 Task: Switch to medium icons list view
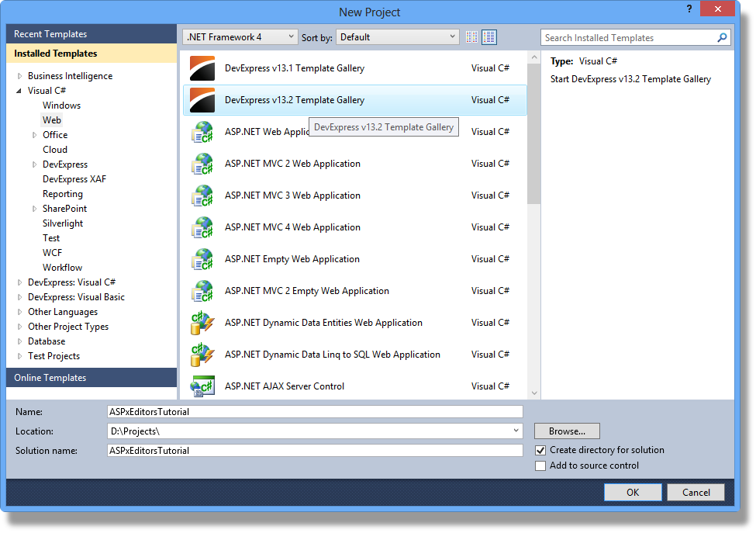[489, 37]
